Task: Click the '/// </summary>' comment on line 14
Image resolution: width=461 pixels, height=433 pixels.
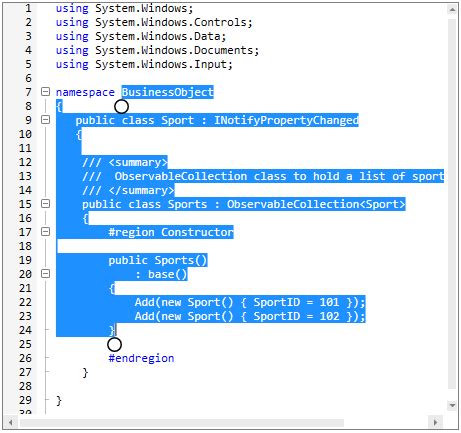Action: (128, 190)
